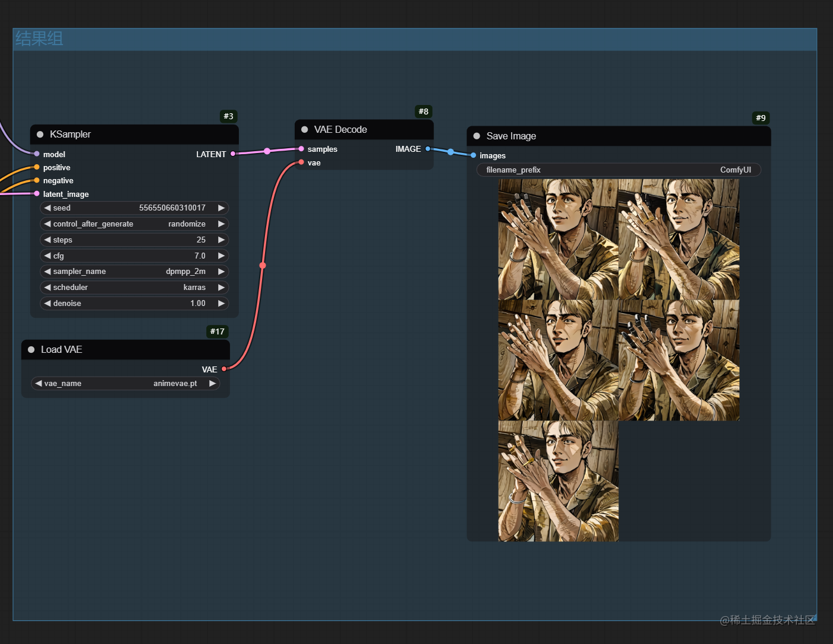Click the VAE Decode IMAGE output socket
The height and width of the screenshot is (644, 833).
(427, 149)
